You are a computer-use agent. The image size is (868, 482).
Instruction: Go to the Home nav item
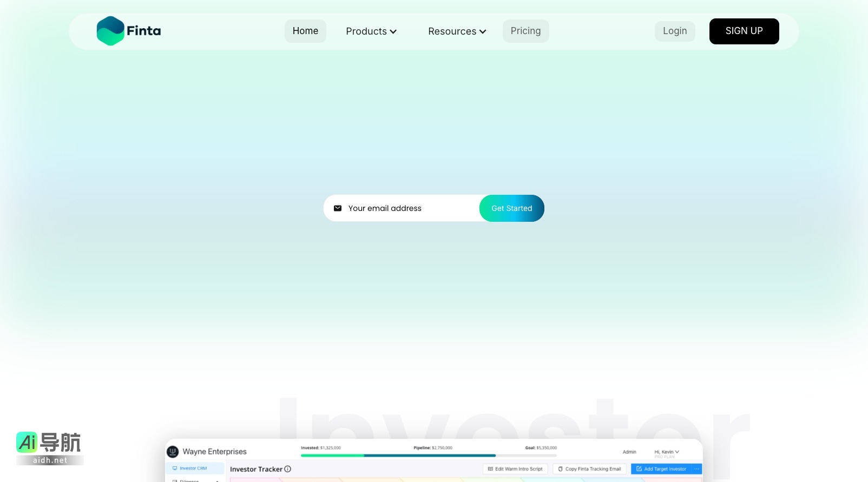click(305, 31)
